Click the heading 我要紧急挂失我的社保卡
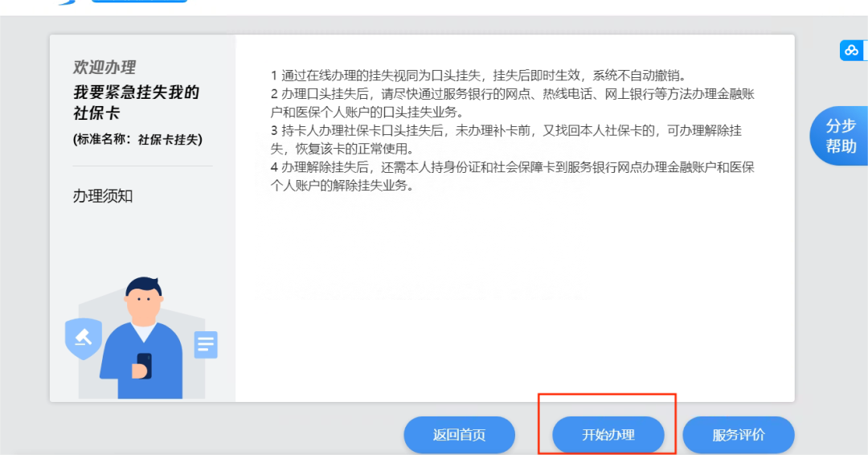Screen dimensions: 868x455 [x=136, y=102]
